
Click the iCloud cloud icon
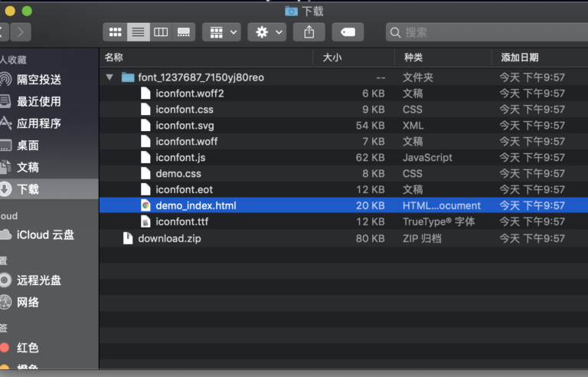(x=5, y=234)
